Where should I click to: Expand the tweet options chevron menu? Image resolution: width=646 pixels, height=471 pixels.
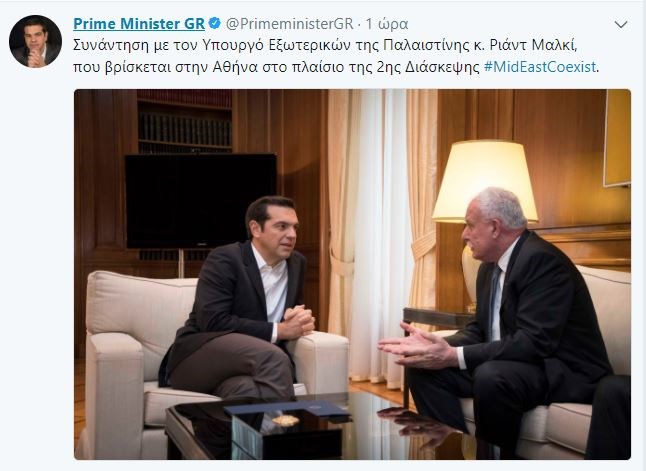tap(621, 25)
